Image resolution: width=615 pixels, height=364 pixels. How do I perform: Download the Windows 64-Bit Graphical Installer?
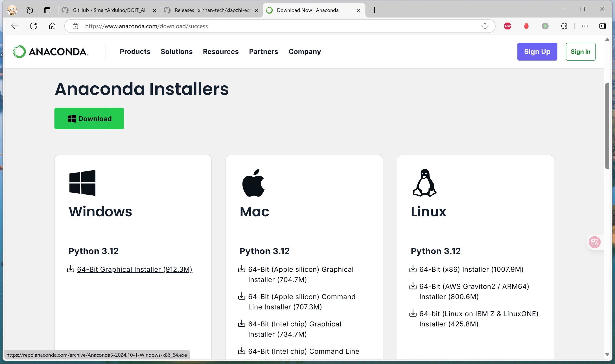pos(134,269)
